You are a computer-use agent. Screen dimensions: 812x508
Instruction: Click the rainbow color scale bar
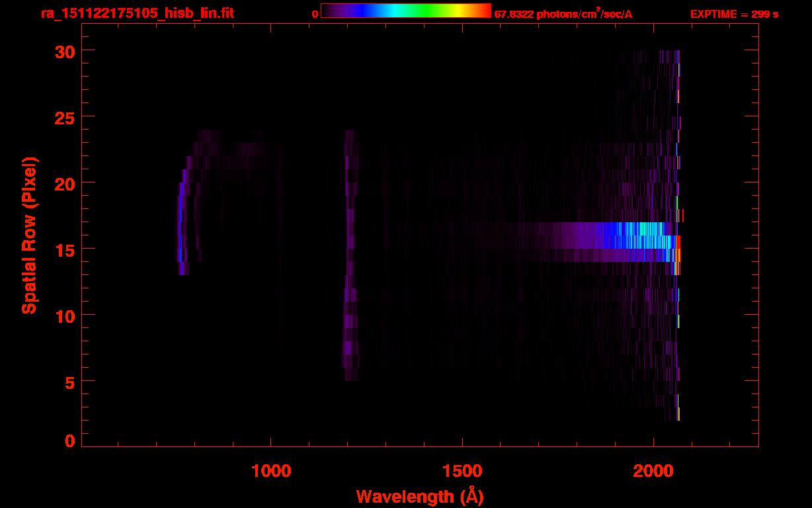(406, 11)
